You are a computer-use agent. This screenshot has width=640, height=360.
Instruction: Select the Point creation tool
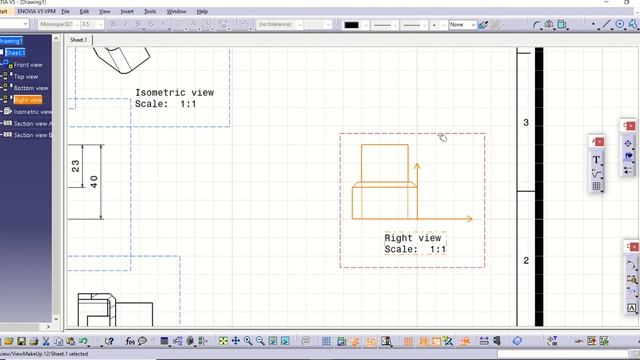click(x=594, y=25)
